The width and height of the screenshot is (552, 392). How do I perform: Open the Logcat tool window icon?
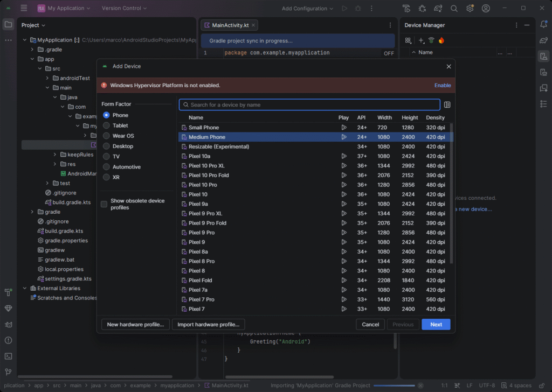click(x=8, y=325)
